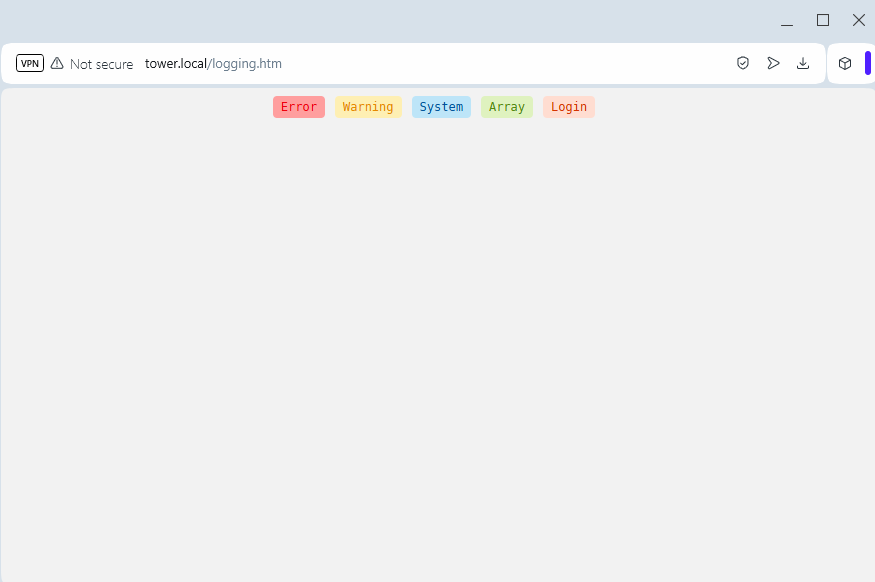Click the Not secure warning icon

click(57, 63)
